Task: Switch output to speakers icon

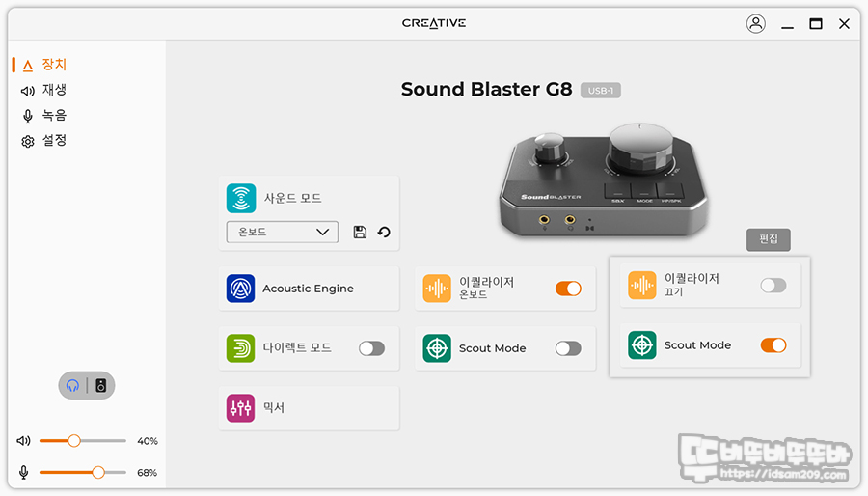Action: click(x=100, y=385)
